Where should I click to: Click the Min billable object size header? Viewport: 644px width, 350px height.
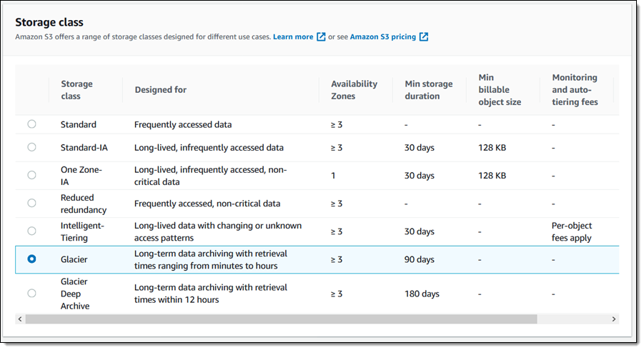(x=500, y=90)
